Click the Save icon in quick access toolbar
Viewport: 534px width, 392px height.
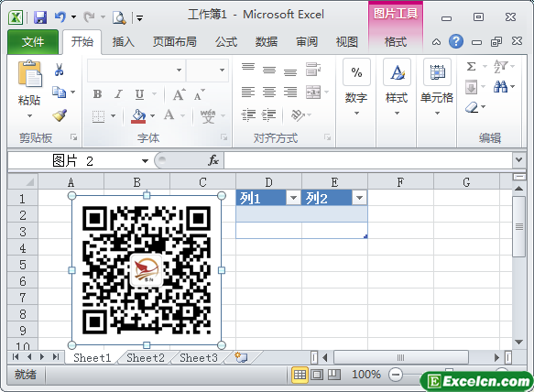pyautogui.click(x=40, y=17)
